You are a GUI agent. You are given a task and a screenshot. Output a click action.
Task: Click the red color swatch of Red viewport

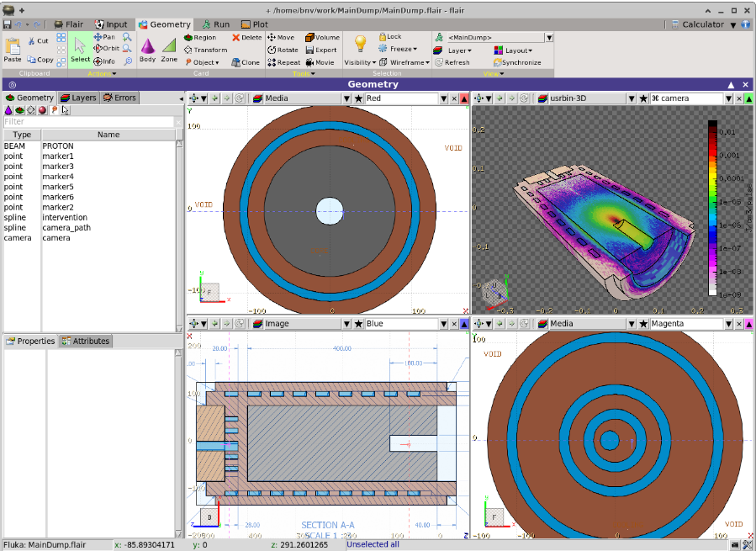click(464, 98)
